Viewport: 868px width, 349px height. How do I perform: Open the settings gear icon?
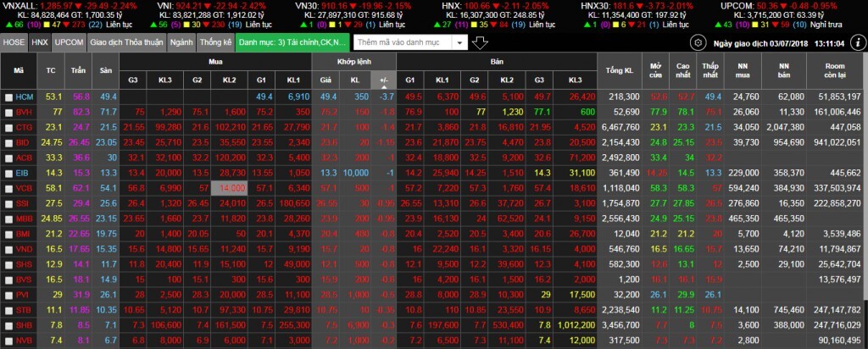(x=697, y=42)
